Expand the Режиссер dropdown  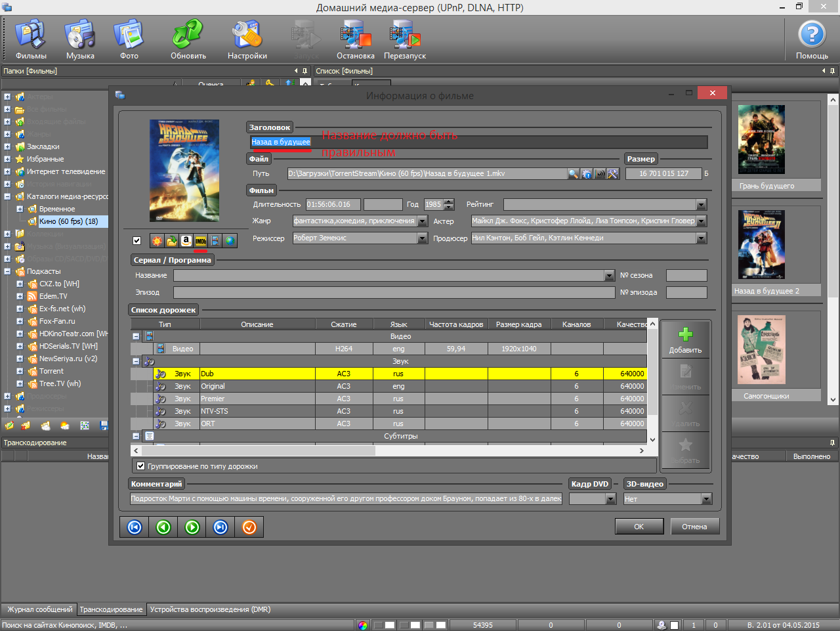423,239
